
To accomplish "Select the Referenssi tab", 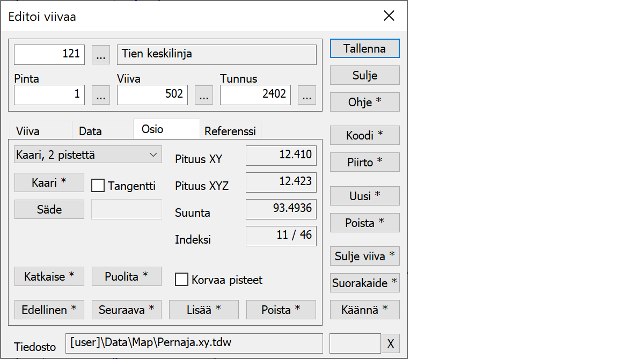I will click(230, 131).
